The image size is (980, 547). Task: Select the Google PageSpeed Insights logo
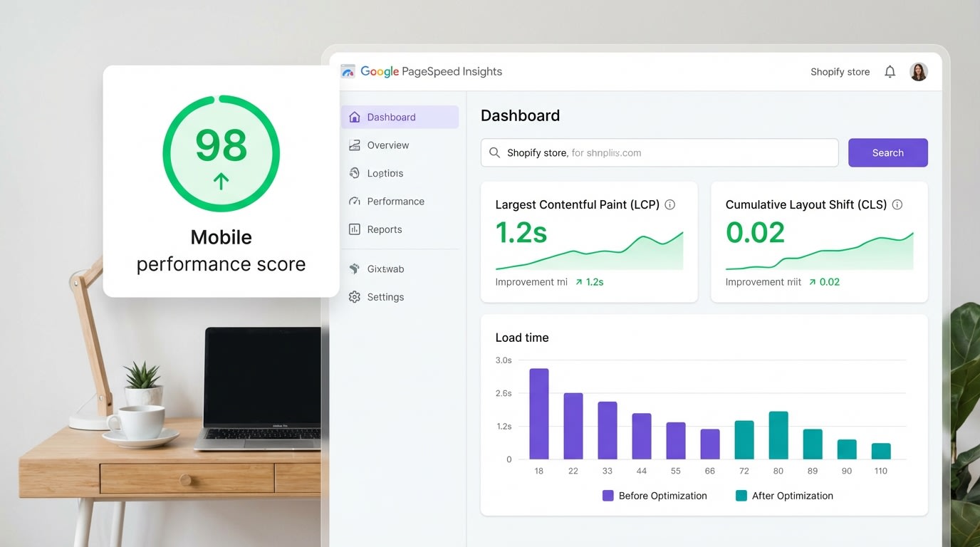click(x=348, y=71)
